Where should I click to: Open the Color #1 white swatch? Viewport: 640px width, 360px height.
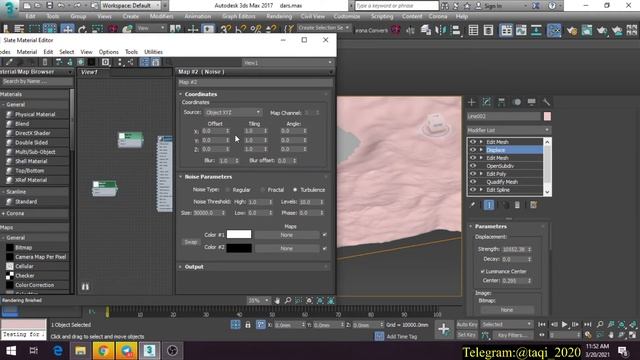click(x=239, y=234)
